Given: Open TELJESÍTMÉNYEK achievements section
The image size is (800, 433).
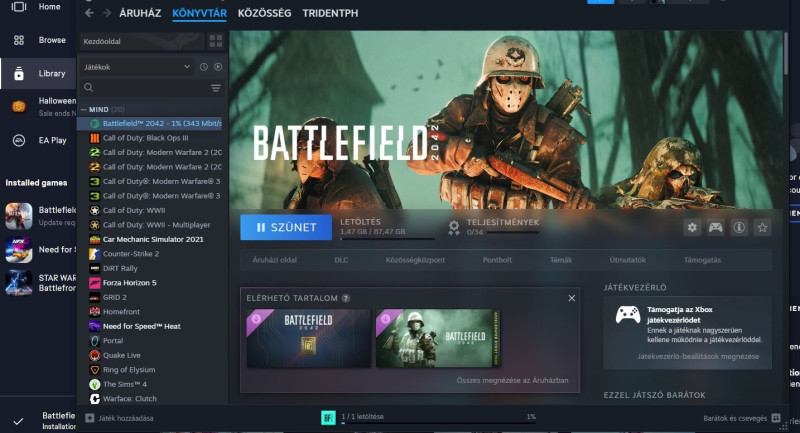Looking at the screenshot, I should pyautogui.click(x=493, y=227).
